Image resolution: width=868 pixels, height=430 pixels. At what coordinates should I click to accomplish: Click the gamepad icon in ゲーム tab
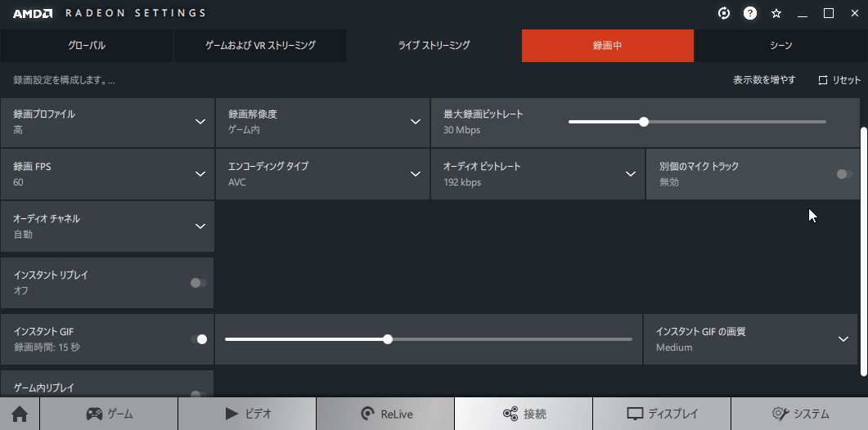(94, 414)
